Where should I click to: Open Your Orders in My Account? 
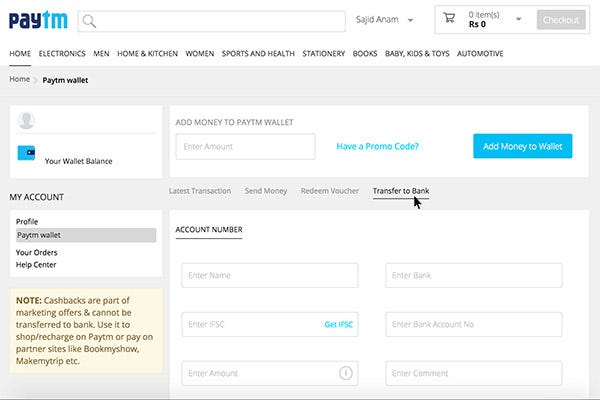pos(36,253)
